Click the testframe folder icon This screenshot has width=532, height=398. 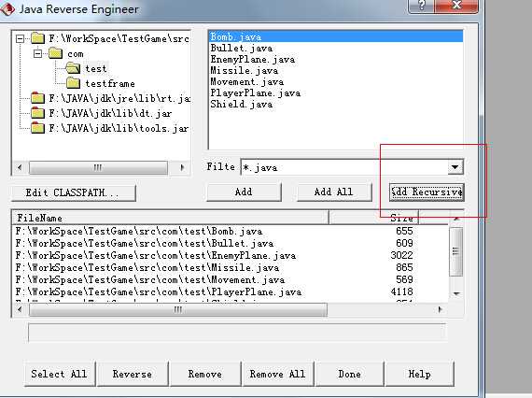coord(73,83)
